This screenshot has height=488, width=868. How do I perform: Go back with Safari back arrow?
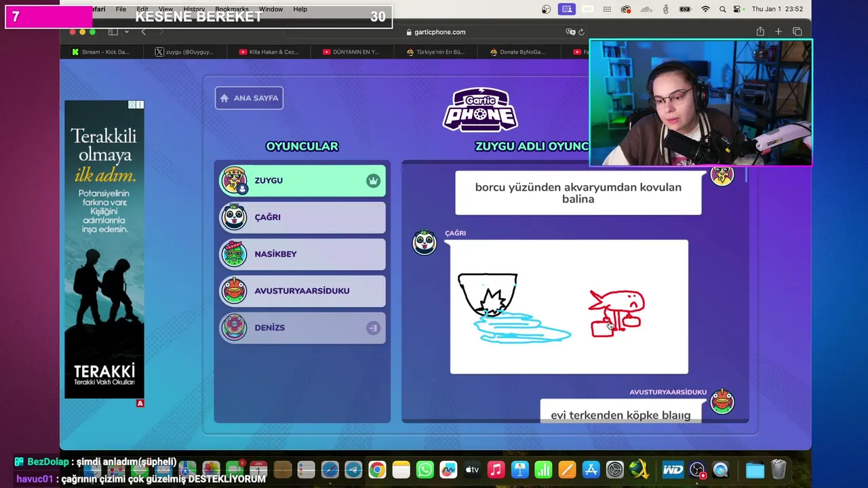point(143,32)
